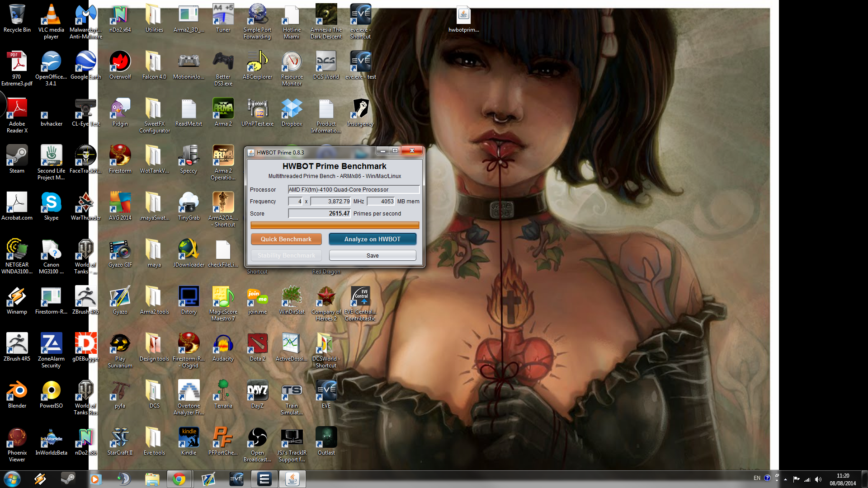Screen dimensions: 868x488
Task: Click the Java HWBOT taskbar button
Action: pos(292,479)
